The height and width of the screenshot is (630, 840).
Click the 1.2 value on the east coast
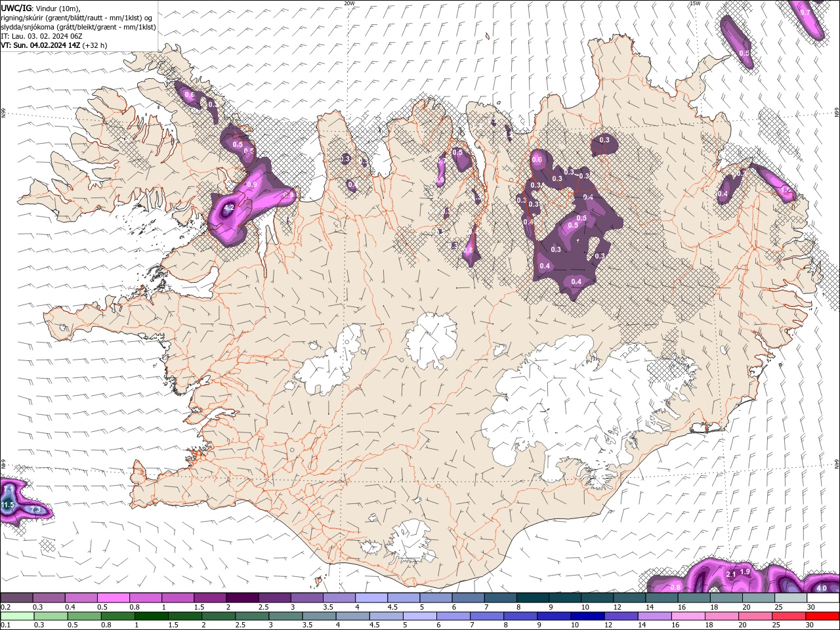pos(786,190)
